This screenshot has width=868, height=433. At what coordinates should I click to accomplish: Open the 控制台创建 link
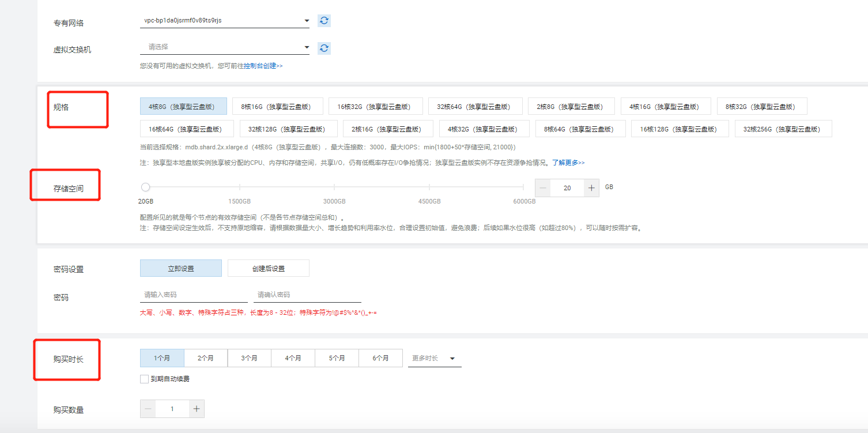[x=263, y=66]
